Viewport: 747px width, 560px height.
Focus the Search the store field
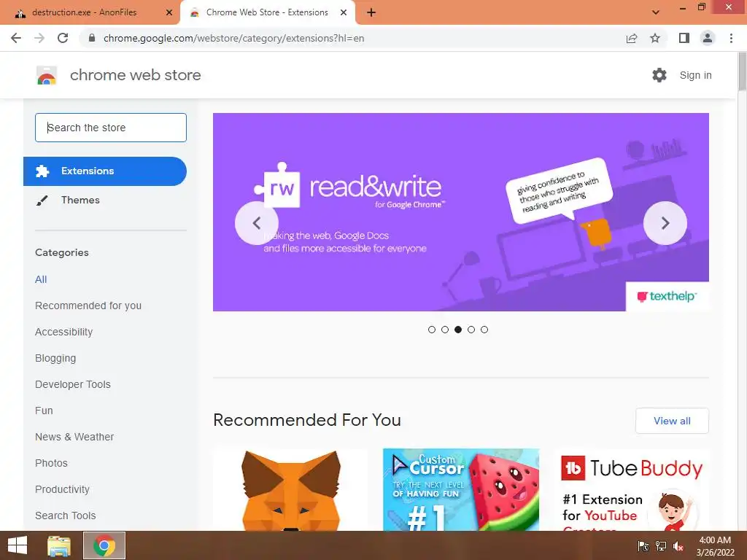[111, 128]
